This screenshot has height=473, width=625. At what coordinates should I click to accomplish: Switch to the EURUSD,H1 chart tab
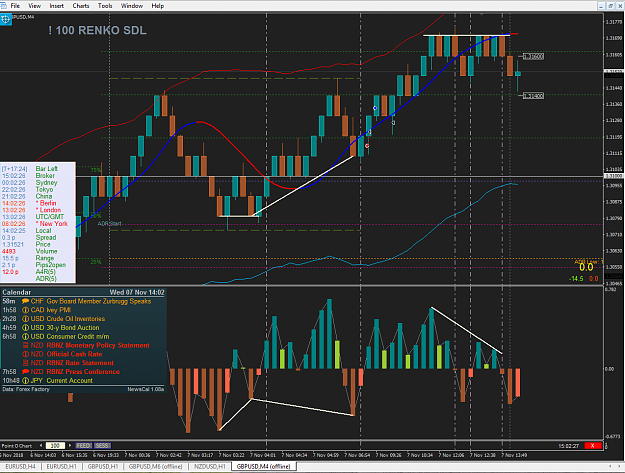pyautogui.click(x=61, y=466)
